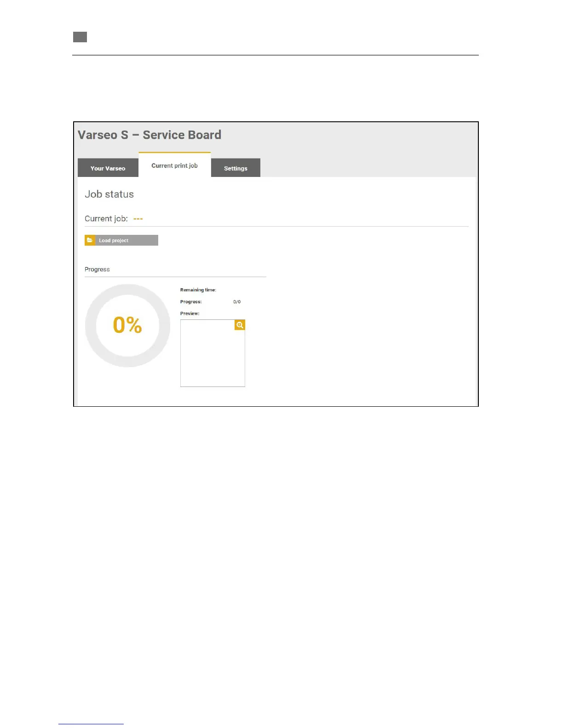Click the Preview: label
Viewport: 563px width, 728px height.
point(190,313)
